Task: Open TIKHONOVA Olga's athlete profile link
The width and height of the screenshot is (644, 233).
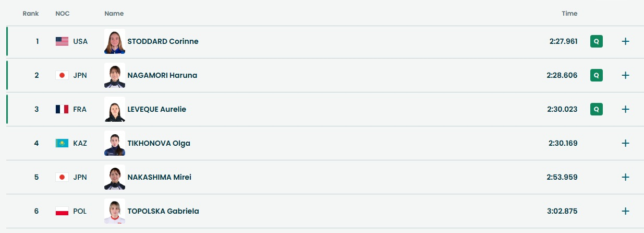Action: 159,143
